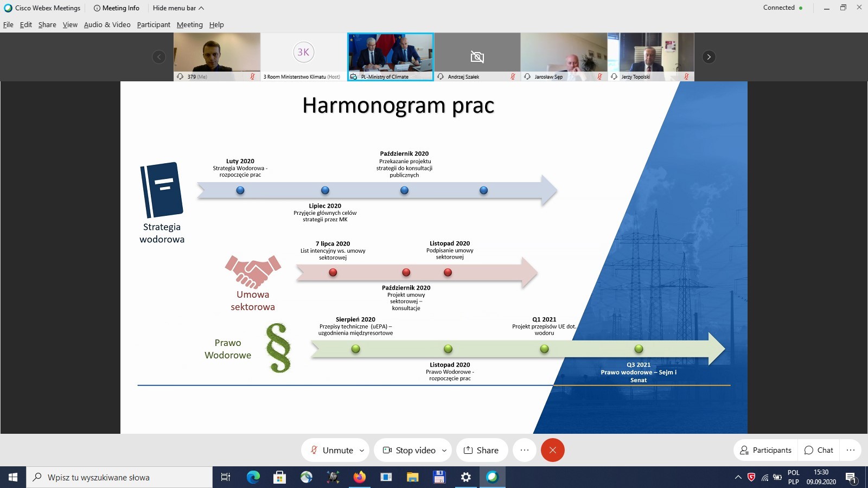Open the more options ellipsis beside Share
This screenshot has height=488, width=868.
(x=524, y=450)
